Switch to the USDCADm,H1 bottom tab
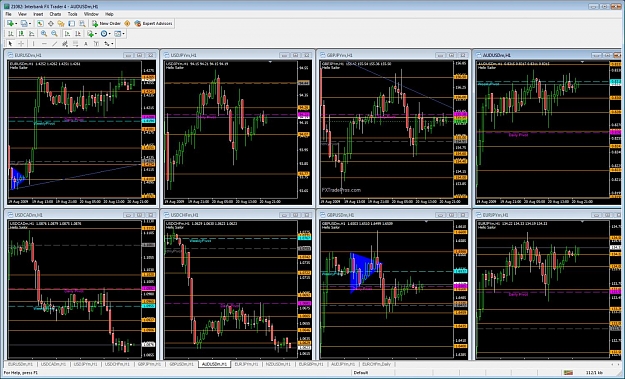 [x=53, y=364]
